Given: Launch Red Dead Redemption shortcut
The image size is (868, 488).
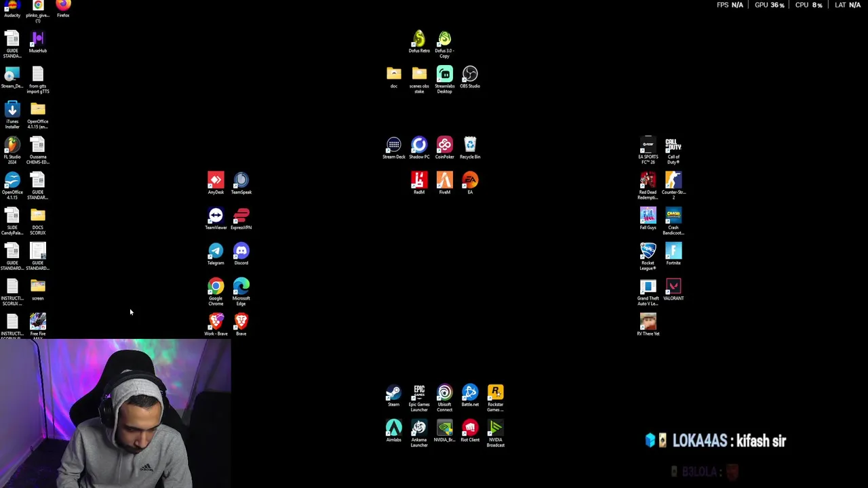Looking at the screenshot, I should (648, 186).
